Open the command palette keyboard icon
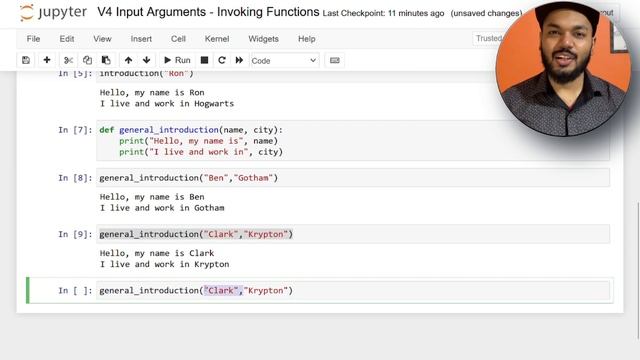640x360 pixels. pos(334,60)
